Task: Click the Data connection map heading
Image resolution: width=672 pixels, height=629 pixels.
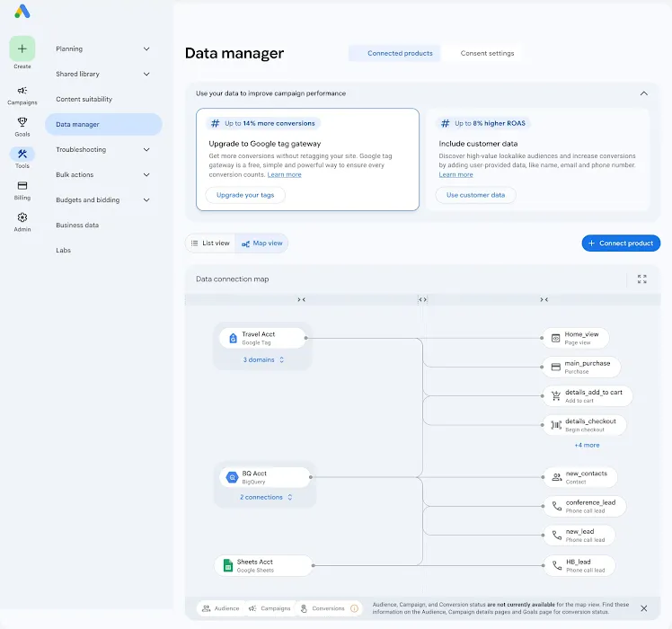Action: point(233,279)
